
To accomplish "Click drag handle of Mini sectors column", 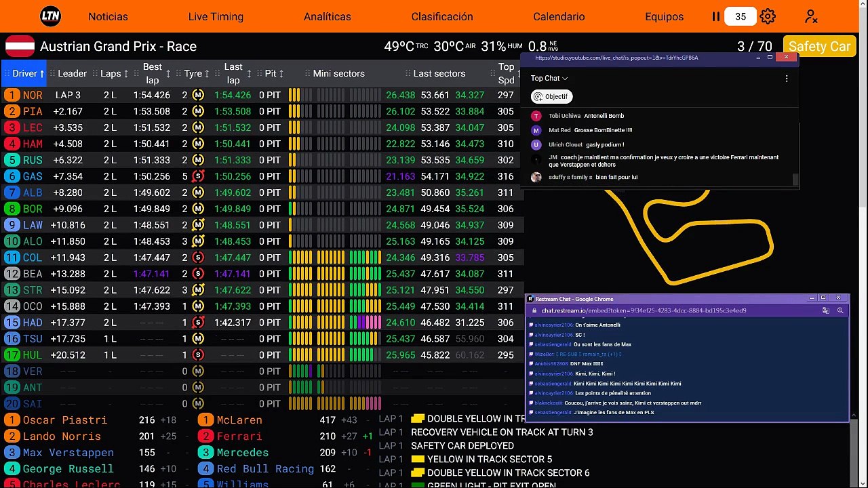I will (x=307, y=73).
